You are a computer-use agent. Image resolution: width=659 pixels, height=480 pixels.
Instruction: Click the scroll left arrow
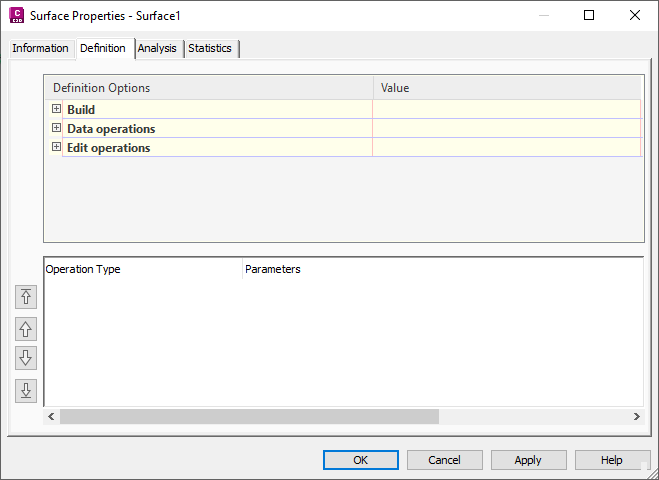pos(51,417)
